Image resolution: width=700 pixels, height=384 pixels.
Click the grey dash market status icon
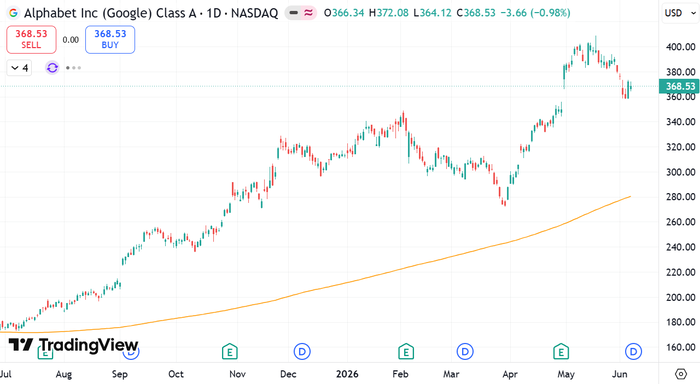(x=293, y=13)
